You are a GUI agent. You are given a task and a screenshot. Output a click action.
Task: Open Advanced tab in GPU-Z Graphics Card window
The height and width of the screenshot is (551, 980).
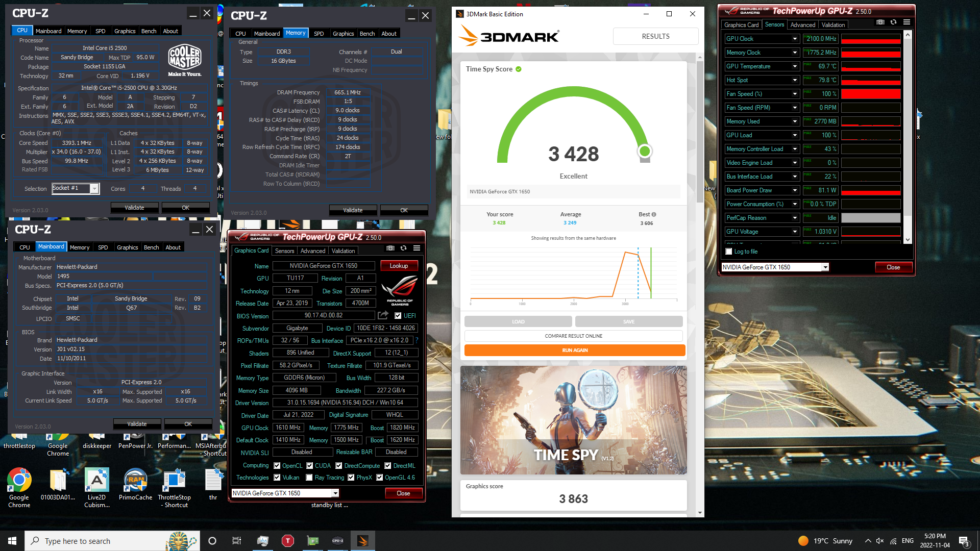pos(312,251)
